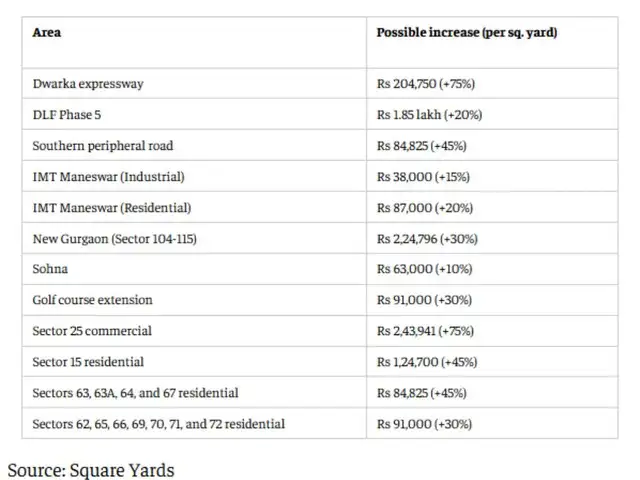Click the Rs 2,43,941 (+75%) value
The height and width of the screenshot is (480, 640).
click(x=425, y=331)
